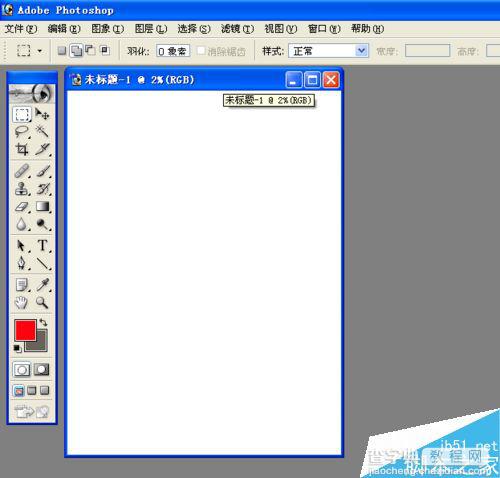Switch to Quick Mask mode
Image resolution: width=500 pixels, height=478 pixels.
(x=42, y=370)
